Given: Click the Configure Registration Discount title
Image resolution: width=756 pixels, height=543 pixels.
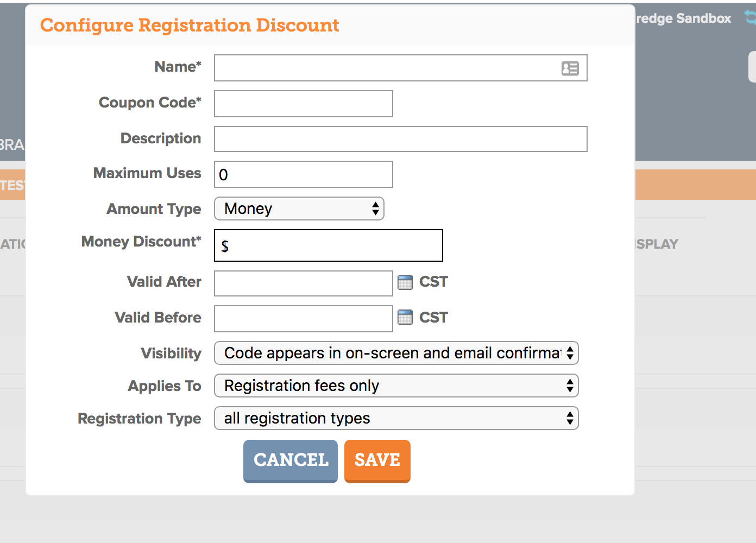Looking at the screenshot, I should point(190,25).
